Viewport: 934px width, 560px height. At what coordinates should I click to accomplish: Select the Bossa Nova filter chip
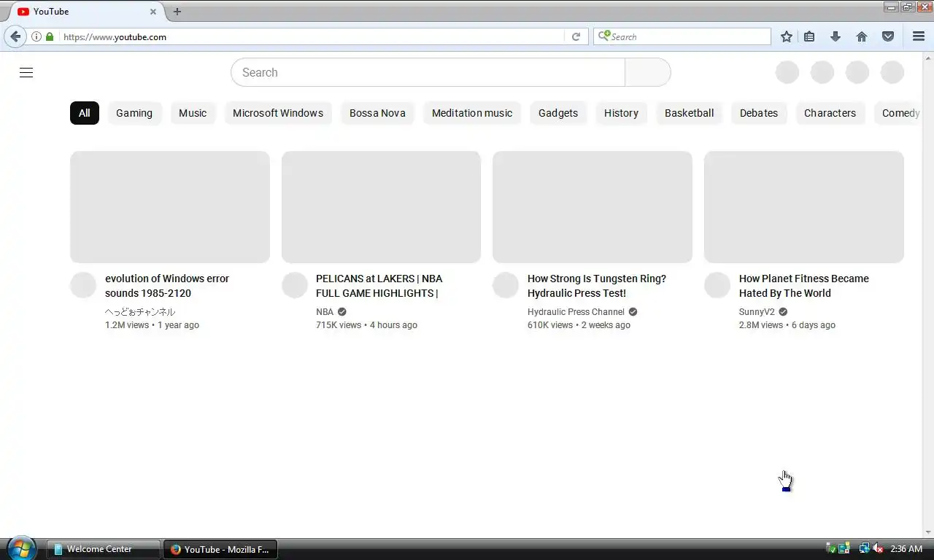(377, 113)
